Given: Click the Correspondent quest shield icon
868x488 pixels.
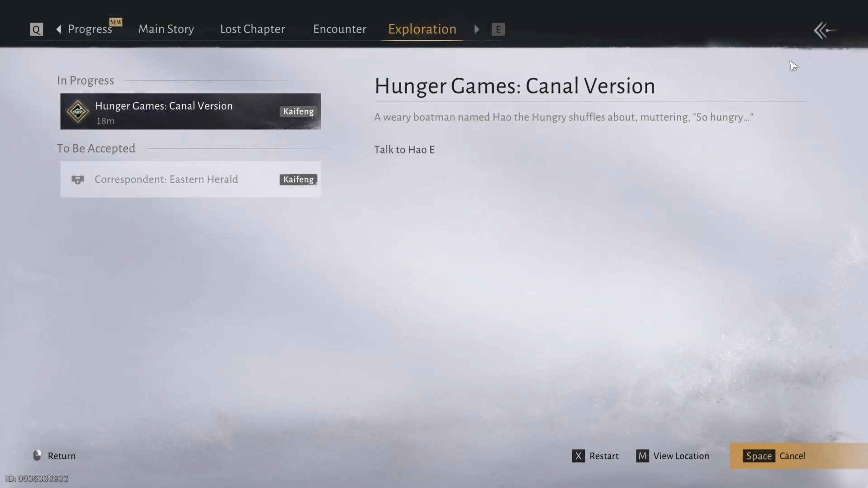Looking at the screenshot, I should click(78, 180).
